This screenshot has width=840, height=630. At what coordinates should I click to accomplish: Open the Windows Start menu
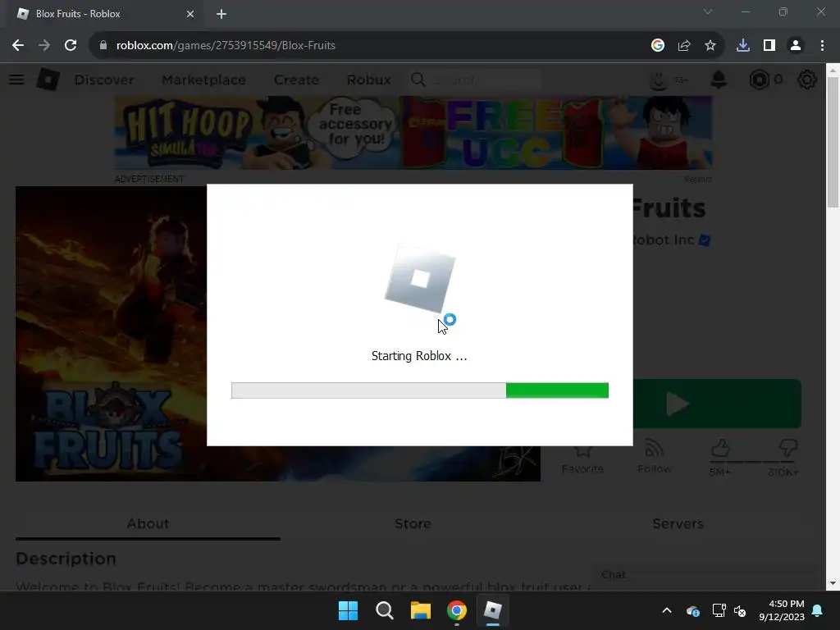coord(348,610)
